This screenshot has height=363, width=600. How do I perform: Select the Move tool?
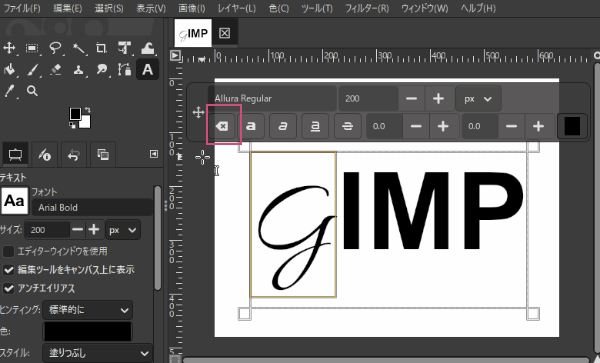[x=9, y=48]
